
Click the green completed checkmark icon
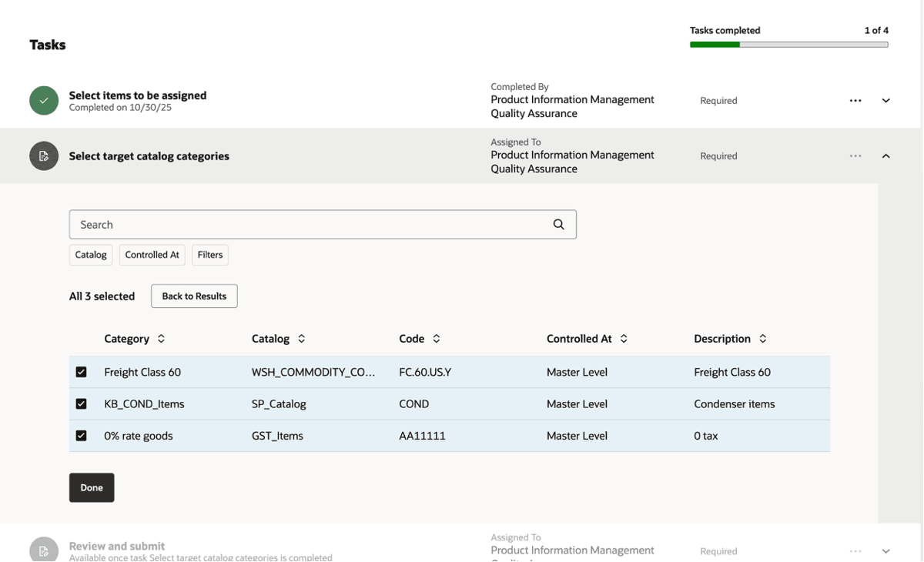coord(43,100)
